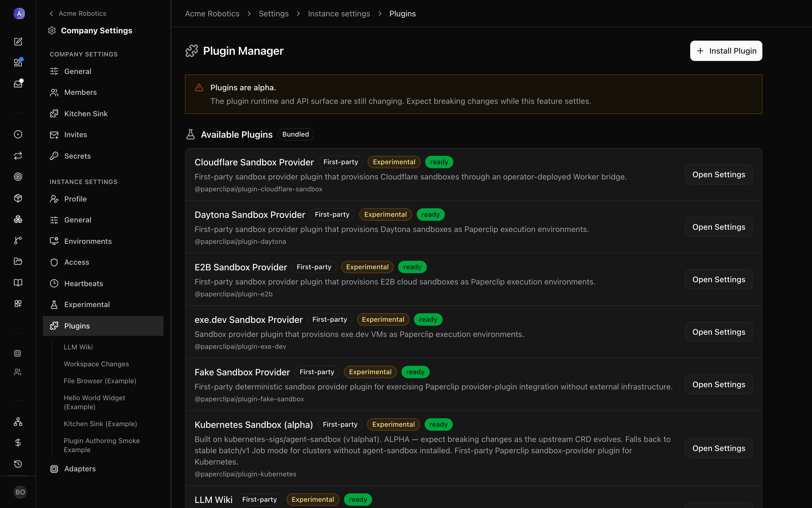The height and width of the screenshot is (508, 812).
Task: Click the dollar sign costs icon
Action: [18, 443]
